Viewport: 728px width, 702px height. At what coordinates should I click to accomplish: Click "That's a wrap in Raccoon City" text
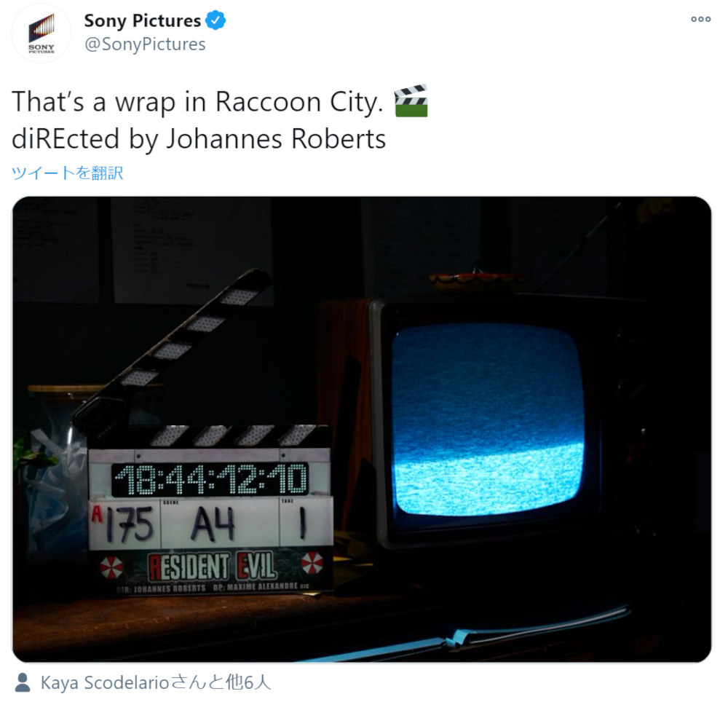197,102
